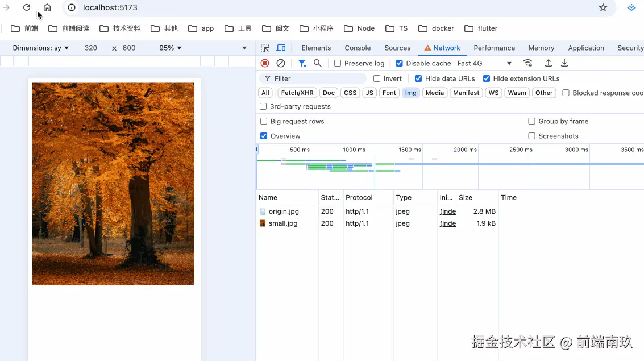Open network search with magnifier icon
Image resolution: width=644 pixels, height=361 pixels.
(318, 63)
